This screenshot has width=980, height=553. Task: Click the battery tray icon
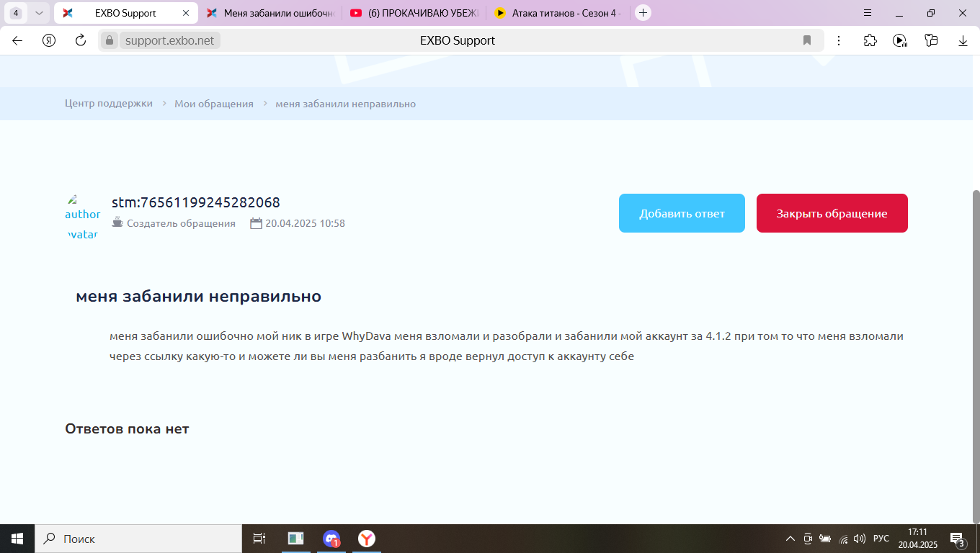point(825,539)
